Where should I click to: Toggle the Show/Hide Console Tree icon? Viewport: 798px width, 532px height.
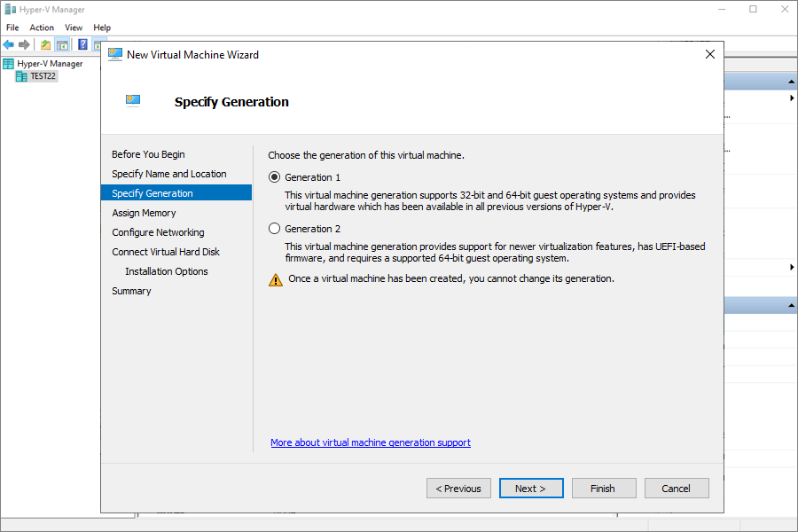coord(62,45)
